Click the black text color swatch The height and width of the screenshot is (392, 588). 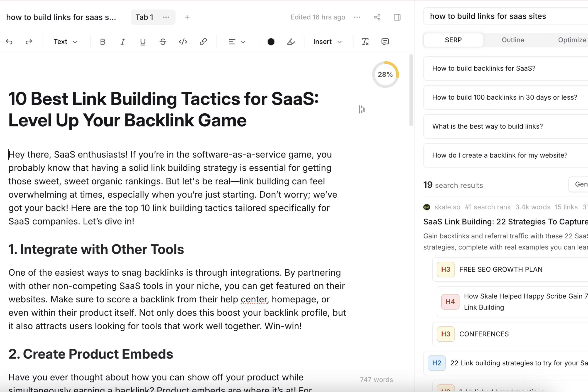[x=271, y=42]
